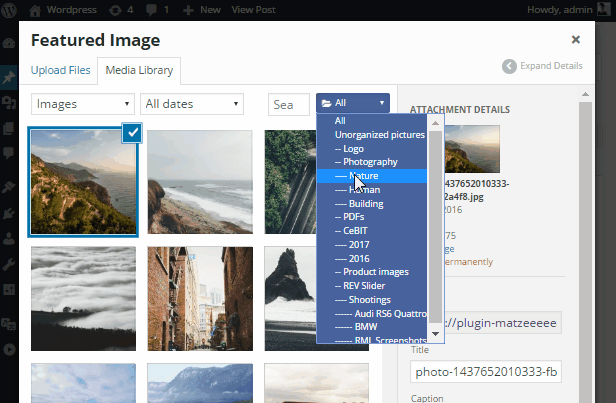Choose the Building folder option

tap(372, 203)
